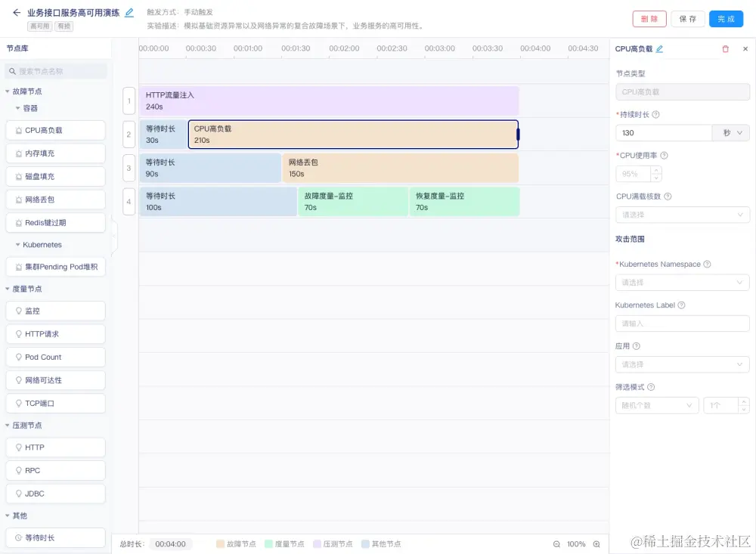
Task: Select the 恢复度量-监控 70s timeline block
Action: 464,202
